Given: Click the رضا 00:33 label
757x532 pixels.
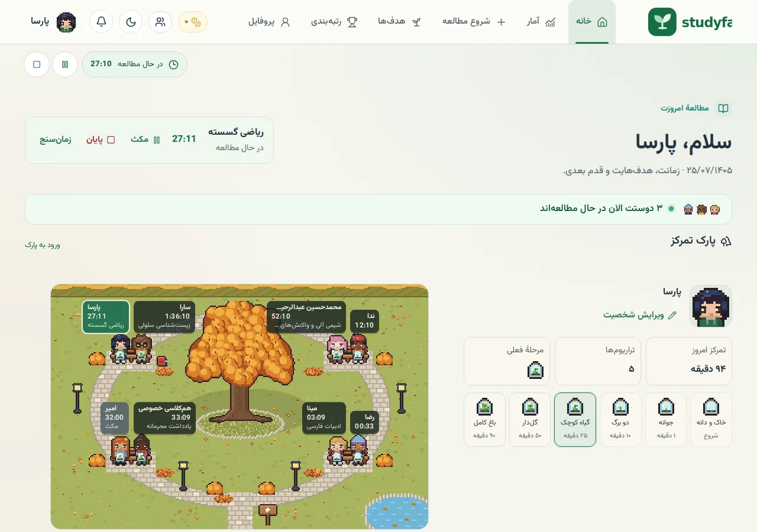Looking at the screenshot, I should click(x=364, y=422).
